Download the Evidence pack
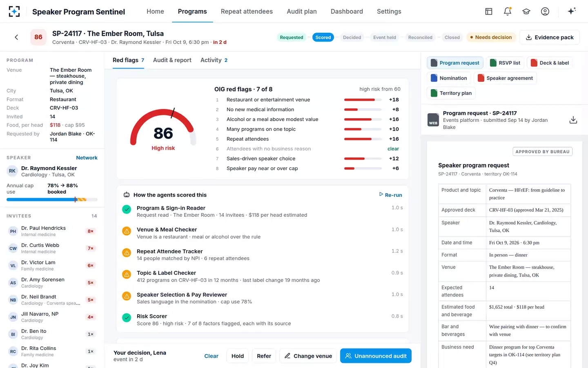The width and height of the screenshot is (588, 368). click(550, 37)
